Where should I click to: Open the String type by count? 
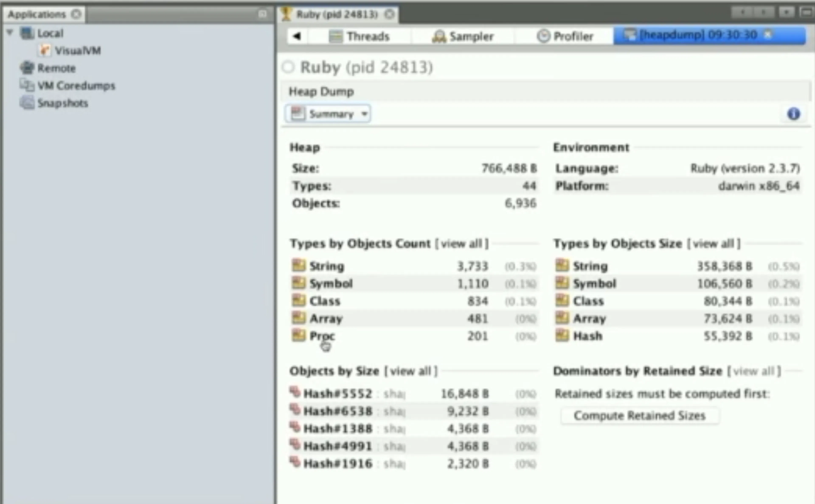pos(327,266)
